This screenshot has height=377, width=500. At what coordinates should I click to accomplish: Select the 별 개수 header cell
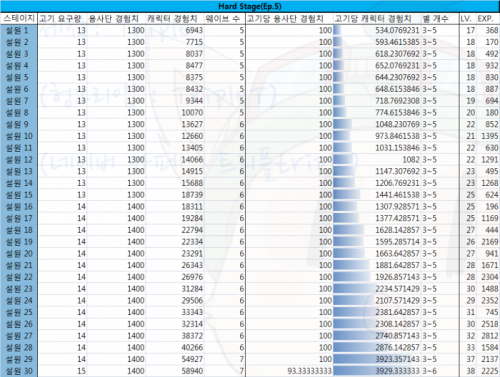pos(440,18)
